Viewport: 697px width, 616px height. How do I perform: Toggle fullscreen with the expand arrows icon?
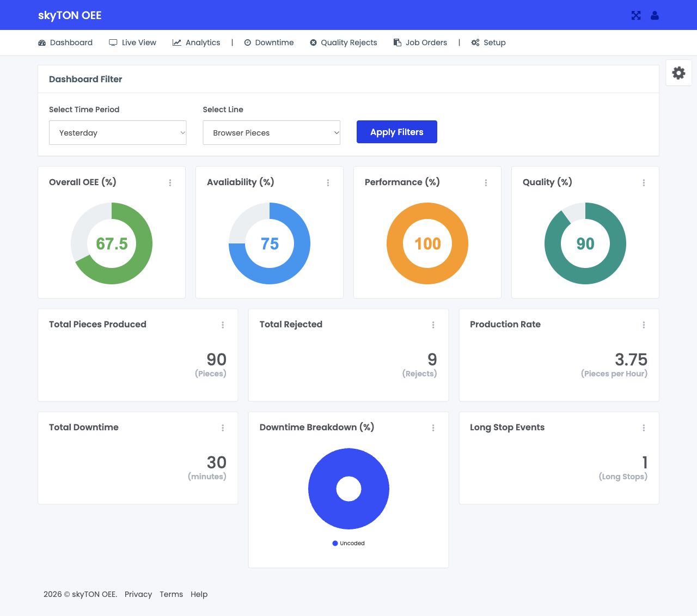(x=636, y=15)
